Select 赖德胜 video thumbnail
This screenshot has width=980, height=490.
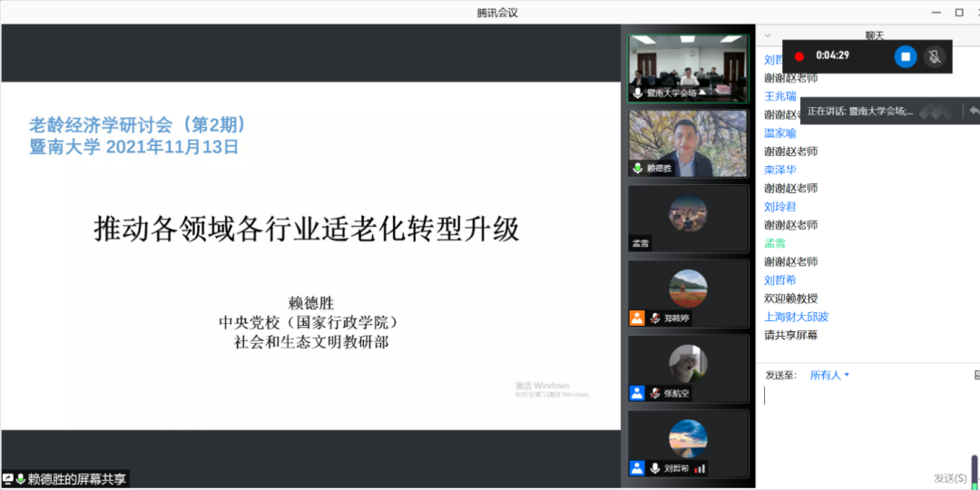point(688,143)
